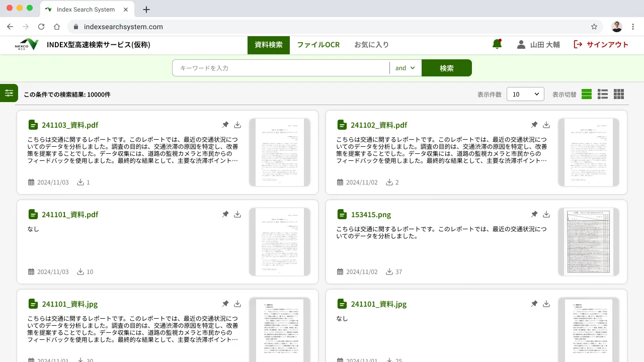Toggle the bookmark star in the address bar
The height and width of the screenshot is (362, 644).
[594, 27]
